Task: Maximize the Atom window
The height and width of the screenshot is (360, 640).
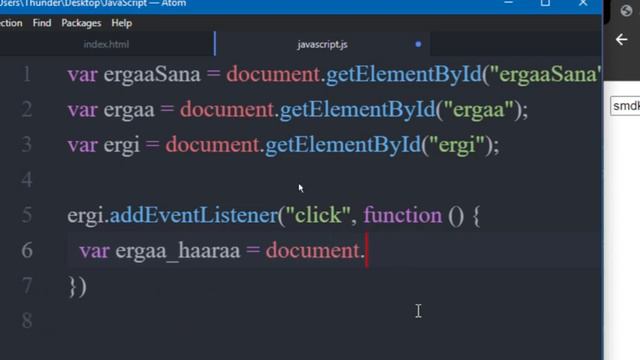Action: click(545, 3)
